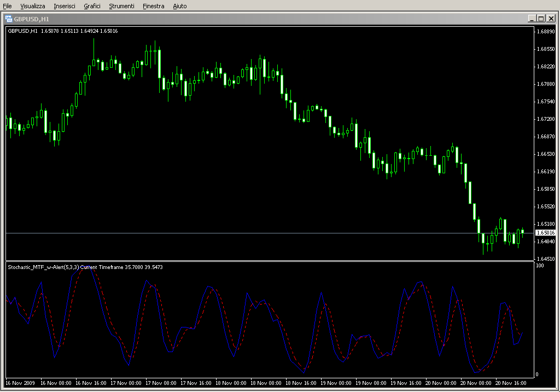Click the 1.64510 price scale value
This screenshot has width=560, height=392.
546,259
